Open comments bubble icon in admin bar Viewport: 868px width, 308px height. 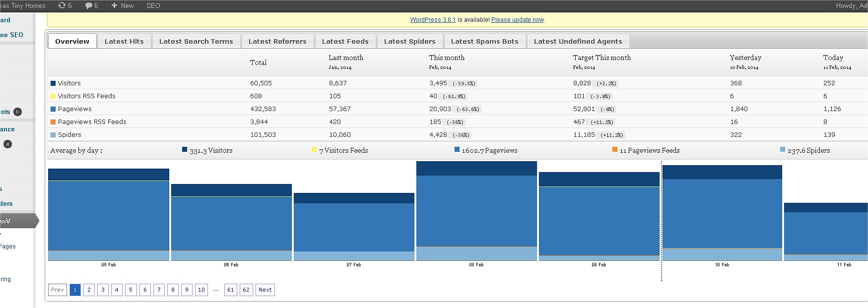coord(88,5)
